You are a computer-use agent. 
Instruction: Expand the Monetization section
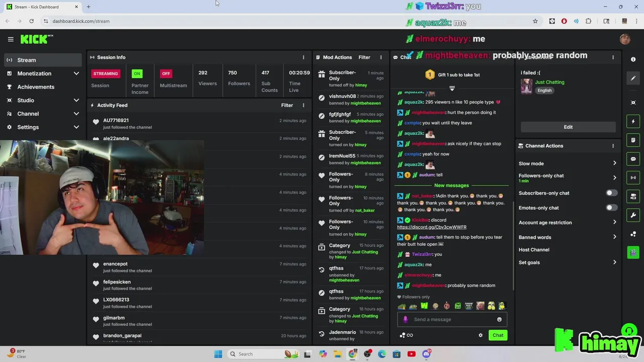(x=43, y=73)
